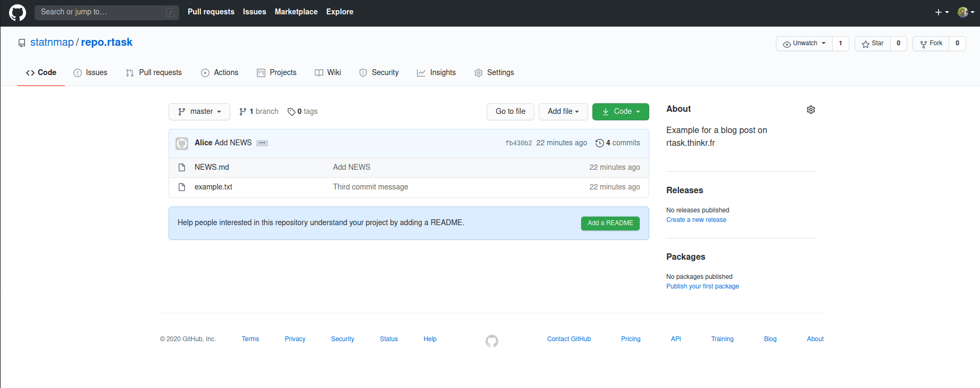Expand commit message ellipsis button

pos(262,143)
